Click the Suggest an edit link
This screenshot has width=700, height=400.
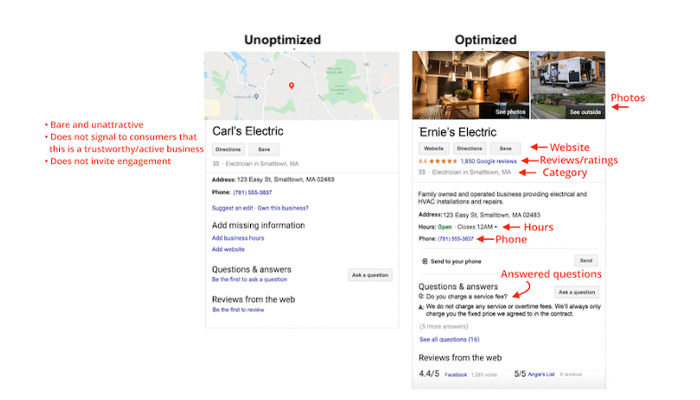point(233,207)
